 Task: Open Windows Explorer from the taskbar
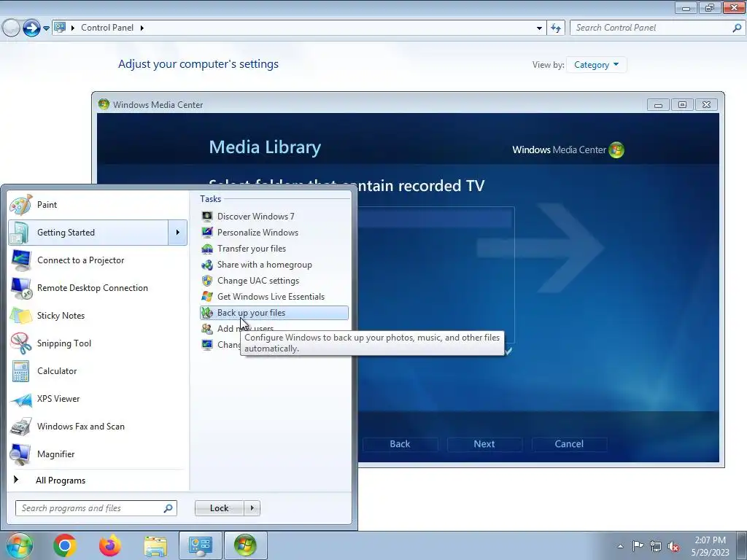click(x=155, y=545)
